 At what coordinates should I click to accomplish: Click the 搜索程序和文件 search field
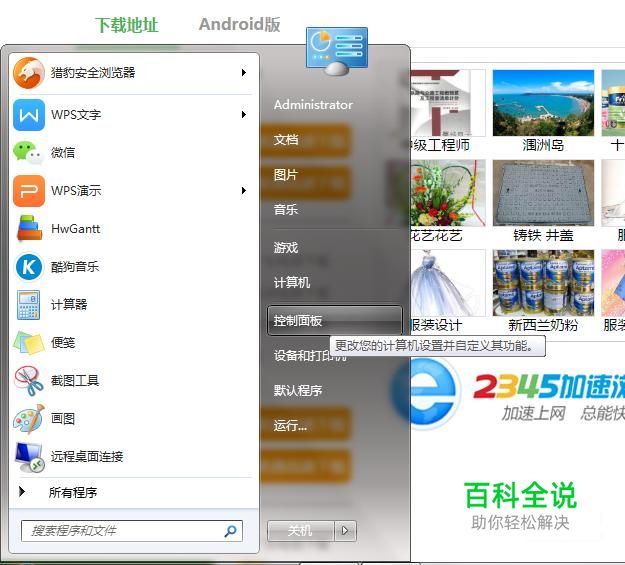click(x=132, y=531)
